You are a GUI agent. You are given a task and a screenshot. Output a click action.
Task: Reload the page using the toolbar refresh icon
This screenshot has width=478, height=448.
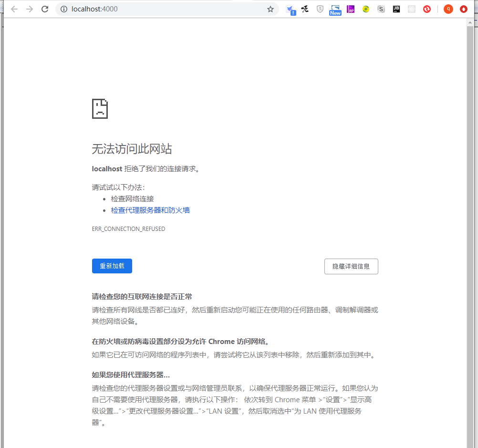click(45, 9)
